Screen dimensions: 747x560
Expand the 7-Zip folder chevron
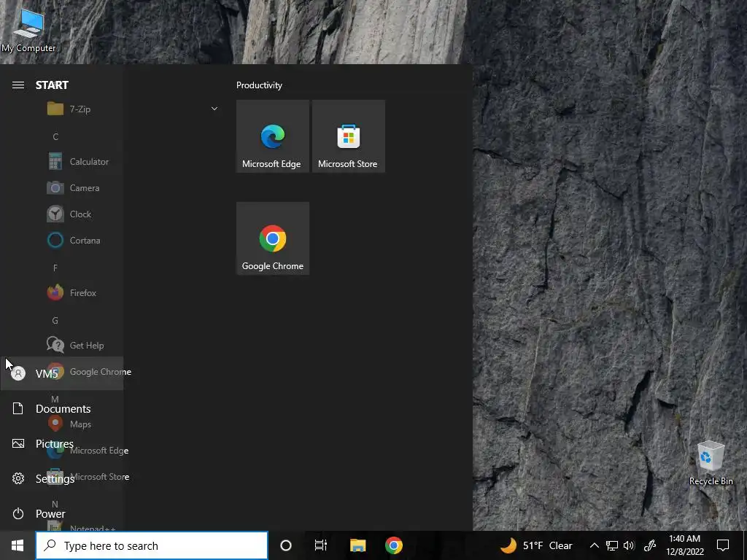point(214,109)
